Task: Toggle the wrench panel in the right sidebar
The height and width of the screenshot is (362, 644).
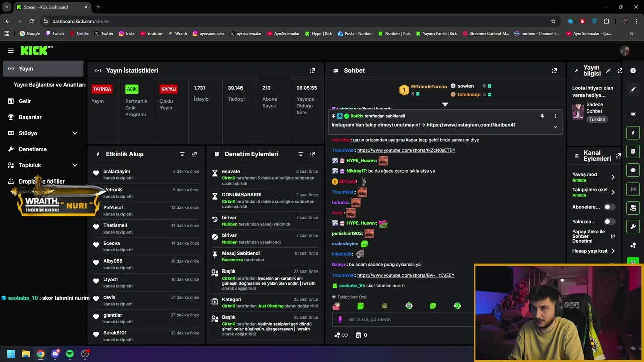Action: tap(633, 226)
